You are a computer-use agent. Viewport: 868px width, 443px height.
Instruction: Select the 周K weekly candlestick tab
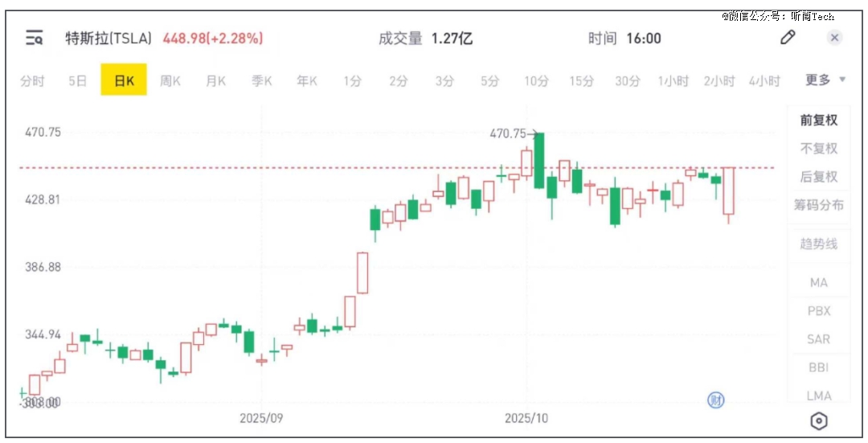[x=170, y=80]
